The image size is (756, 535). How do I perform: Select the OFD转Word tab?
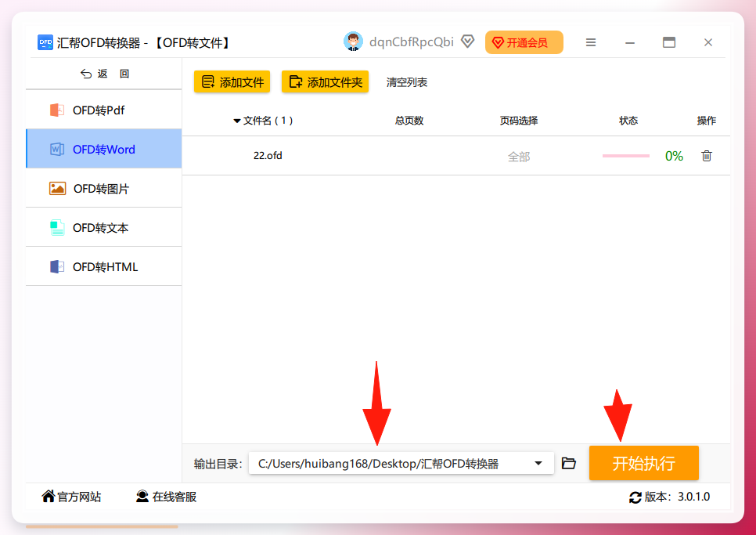[103, 149]
